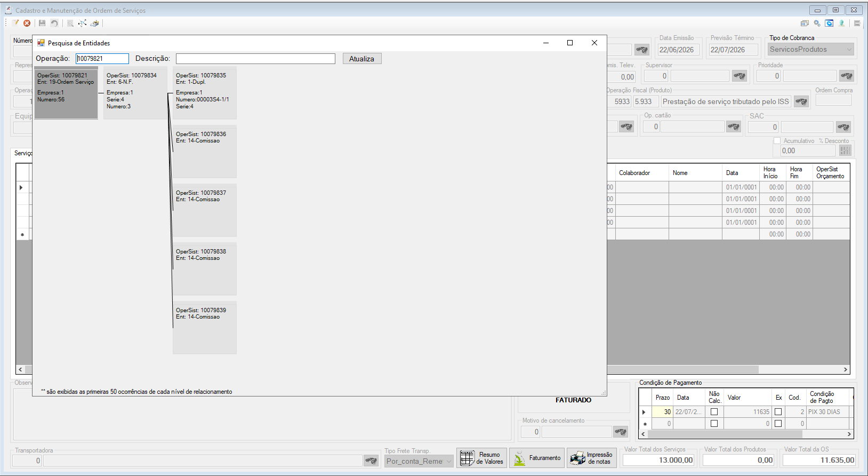The image size is (868, 476).
Task: Select the OperSist 10079839 Comissao card
Action: (205, 328)
